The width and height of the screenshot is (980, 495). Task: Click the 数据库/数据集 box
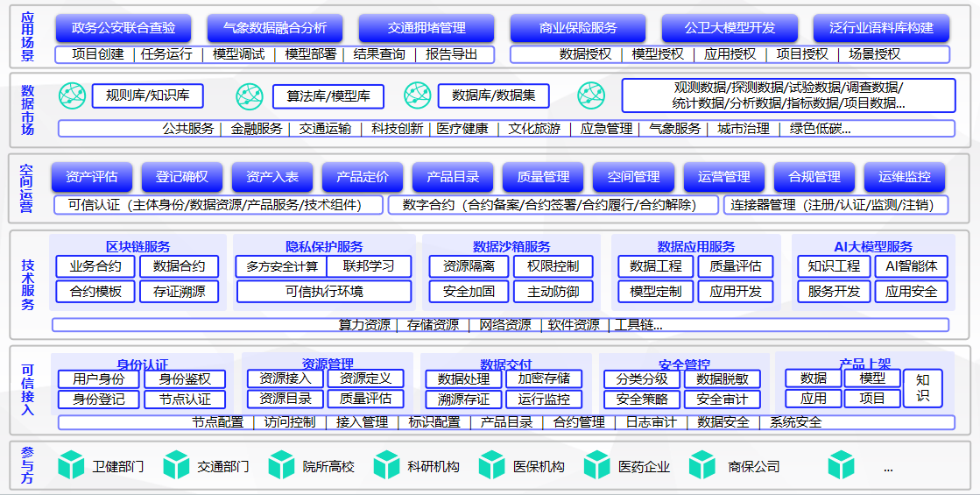pyautogui.click(x=494, y=96)
